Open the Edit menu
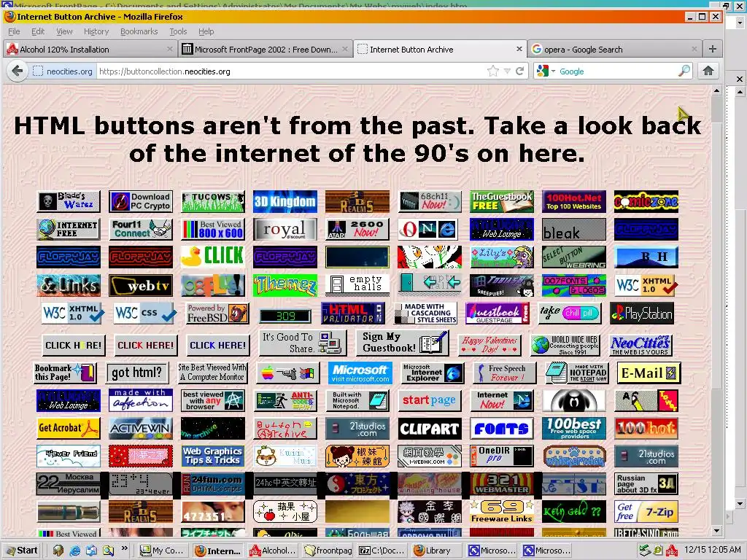The width and height of the screenshot is (747, 560). click(x=38, y=31)
